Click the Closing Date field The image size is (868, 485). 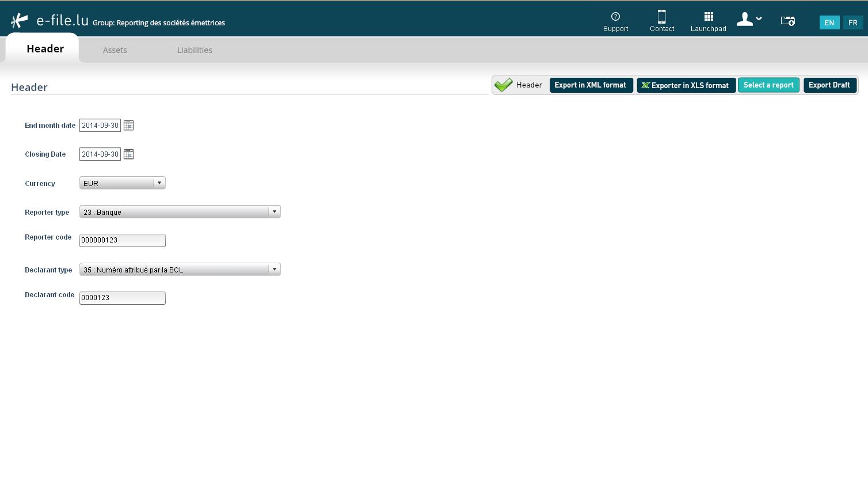click(x=100, y=154)
